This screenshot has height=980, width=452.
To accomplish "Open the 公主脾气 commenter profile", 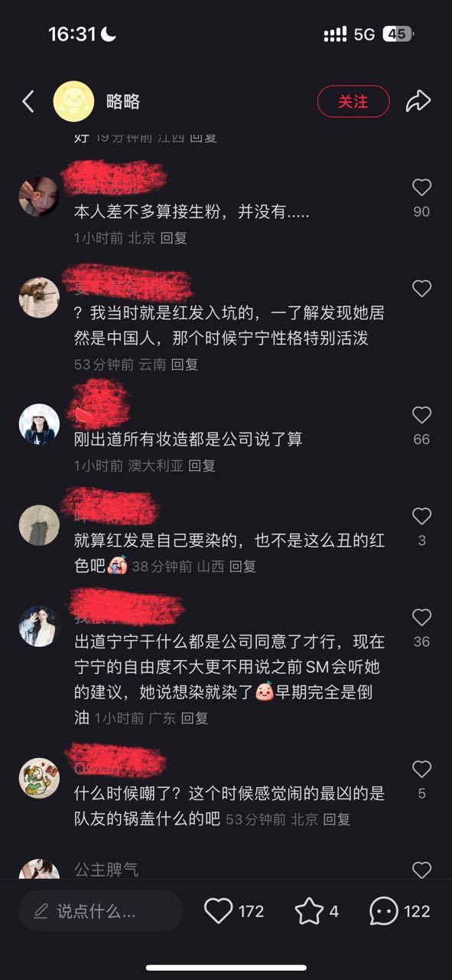I will click(106, 870).
